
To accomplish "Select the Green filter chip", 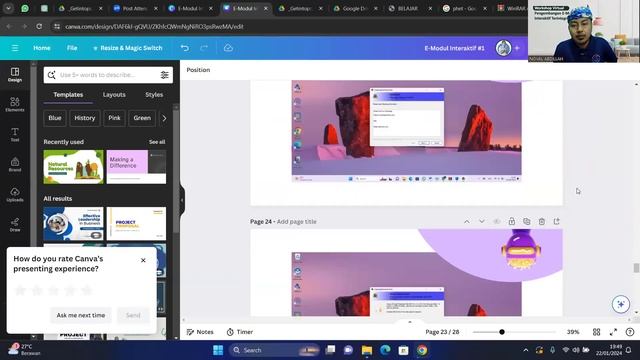I will click(142, 118).
